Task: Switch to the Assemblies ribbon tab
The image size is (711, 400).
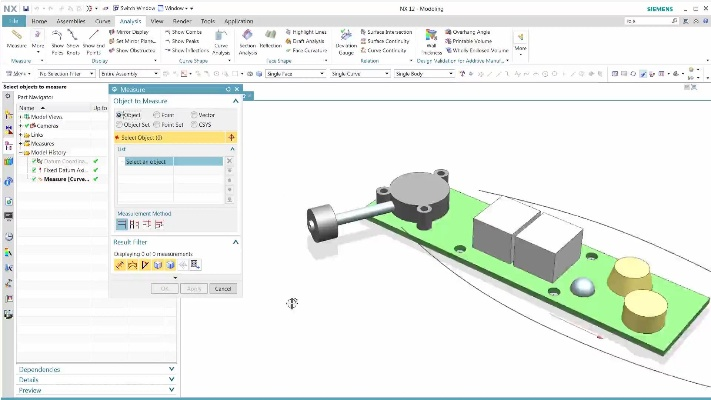Action: point(71,20)
